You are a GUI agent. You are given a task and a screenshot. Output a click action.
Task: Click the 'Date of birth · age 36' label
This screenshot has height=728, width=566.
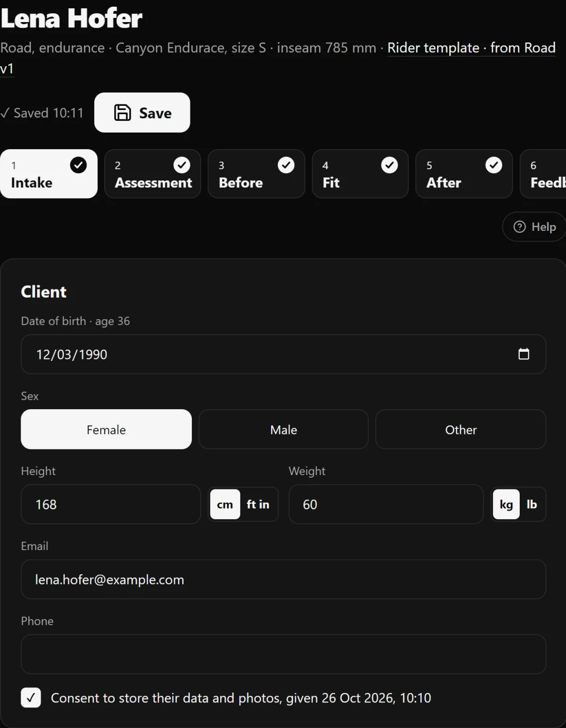(76, 321)
